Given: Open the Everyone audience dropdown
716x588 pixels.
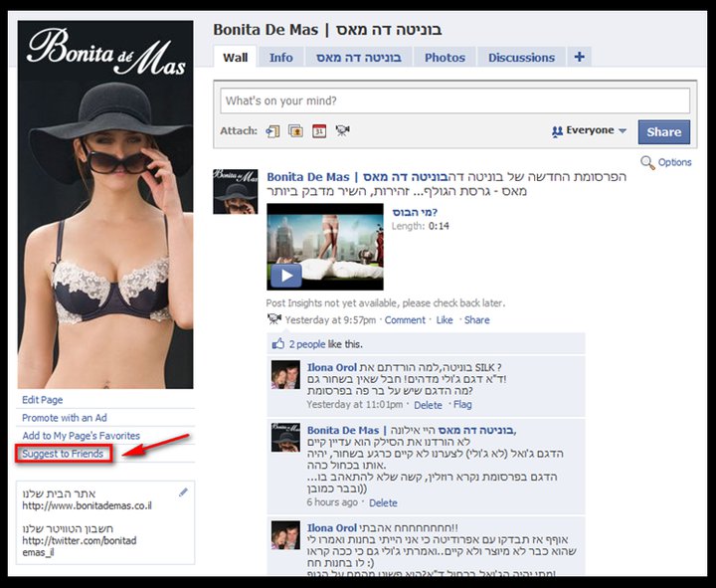Looking at the screenshot, I should pos(589,130).
